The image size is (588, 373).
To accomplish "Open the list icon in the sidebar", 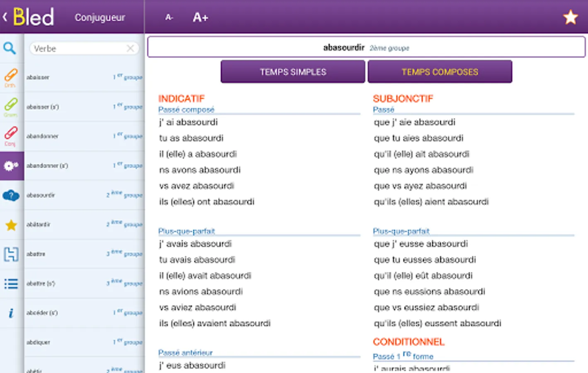I will click(11, 284).
